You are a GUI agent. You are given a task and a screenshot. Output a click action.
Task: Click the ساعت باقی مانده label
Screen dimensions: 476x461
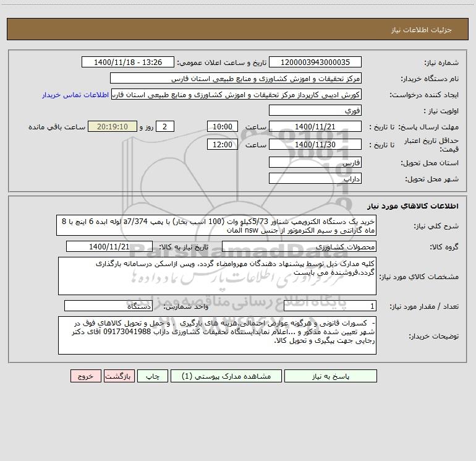tap(57, 127)
